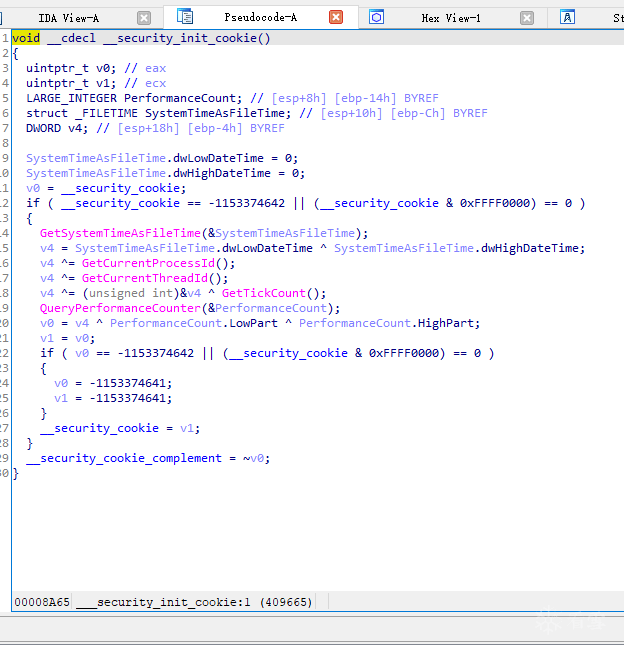Click the GetTickCount function call

pos(264,293)
